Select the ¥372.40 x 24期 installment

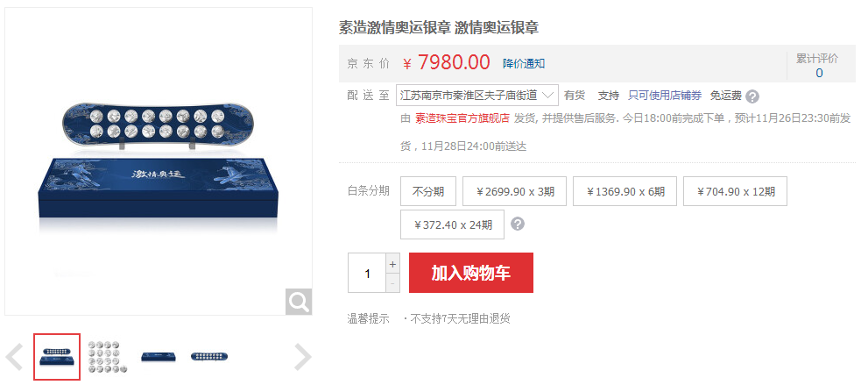click(452, 225)
